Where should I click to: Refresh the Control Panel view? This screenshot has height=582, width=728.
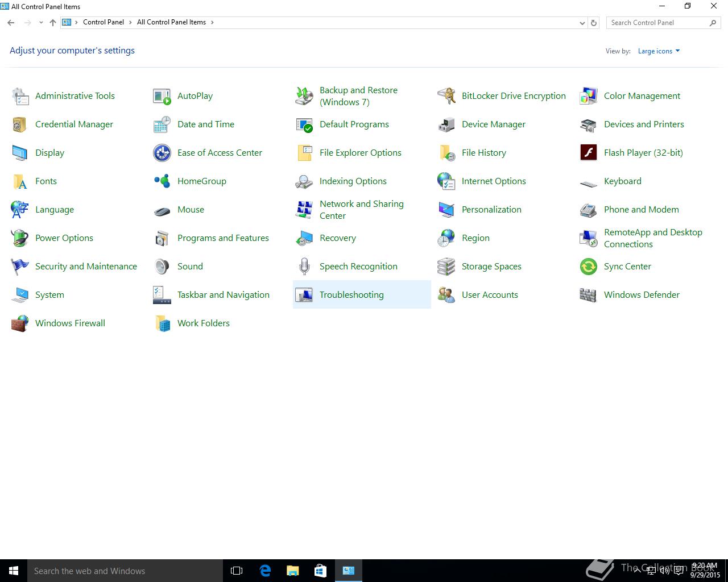point(594,23)
